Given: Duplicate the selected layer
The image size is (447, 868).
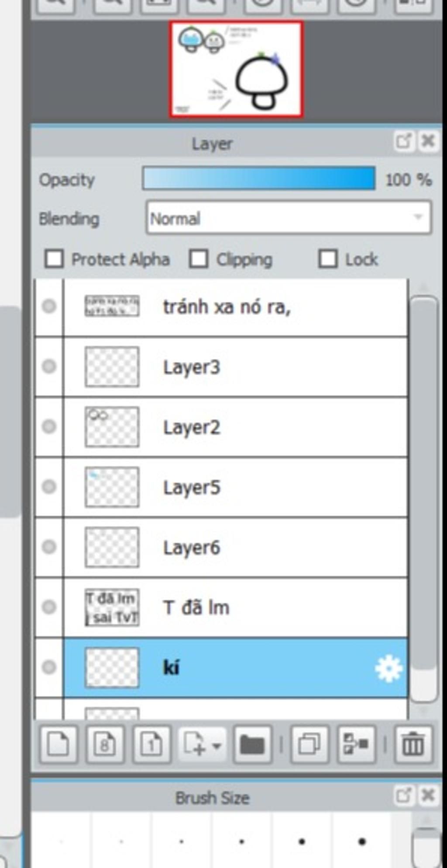Looking at the screenshot, I should click(x=309, y=744).
